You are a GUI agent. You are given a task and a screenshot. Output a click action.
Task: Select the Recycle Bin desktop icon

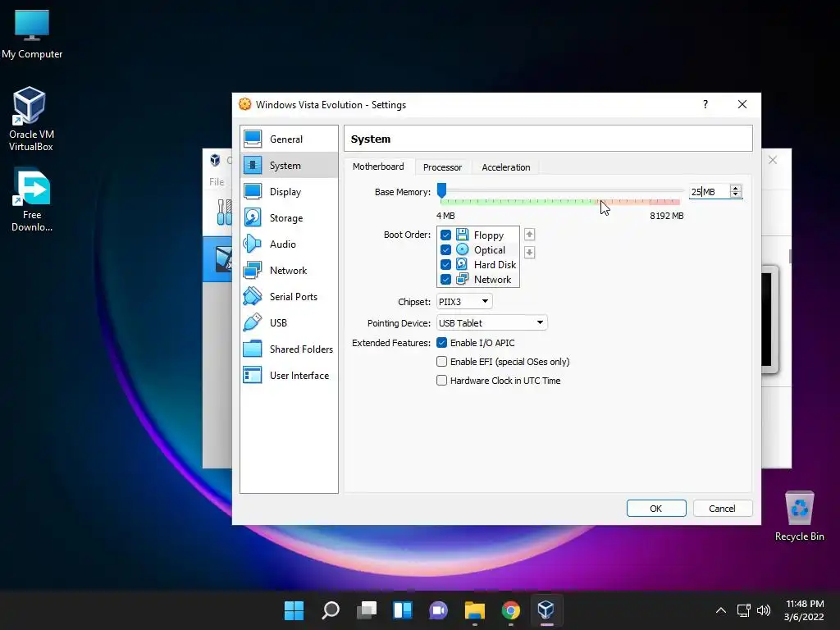tap(799, 517)
